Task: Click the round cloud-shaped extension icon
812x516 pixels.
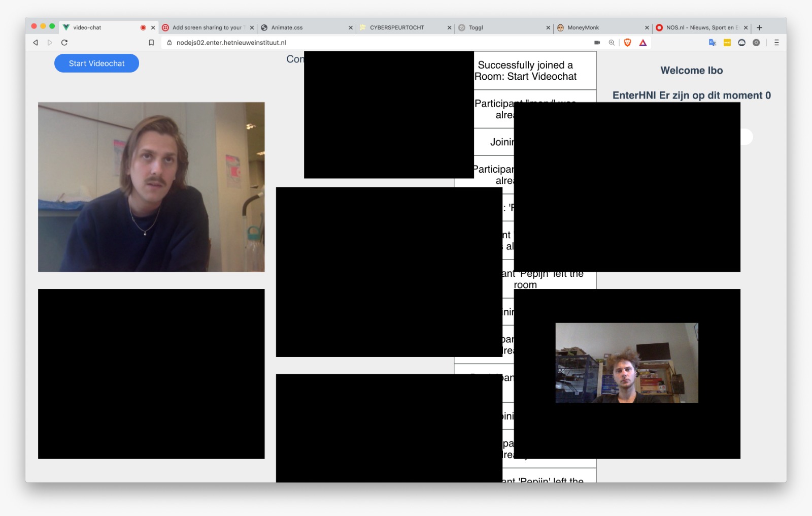Action: point(742,43)
